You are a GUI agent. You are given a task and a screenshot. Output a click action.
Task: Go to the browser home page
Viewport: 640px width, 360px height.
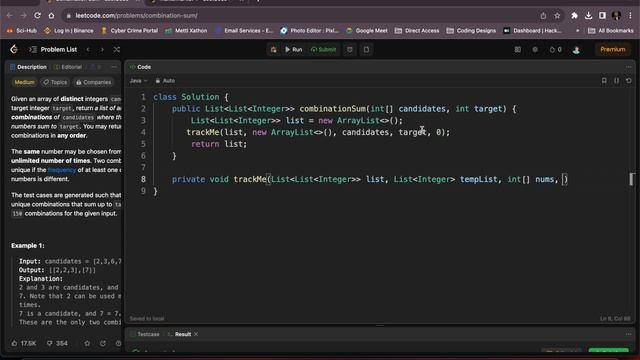click(51, 16)
